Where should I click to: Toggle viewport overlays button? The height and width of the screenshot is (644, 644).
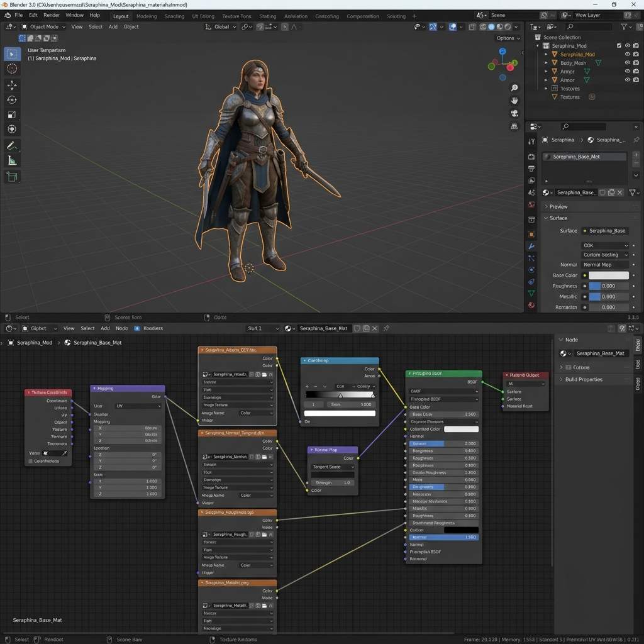453,26
